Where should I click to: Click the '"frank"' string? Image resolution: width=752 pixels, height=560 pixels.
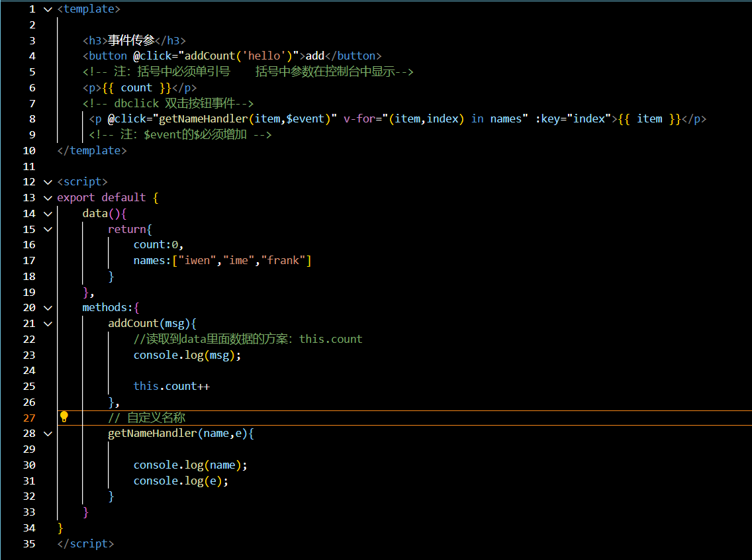point(283,260)
